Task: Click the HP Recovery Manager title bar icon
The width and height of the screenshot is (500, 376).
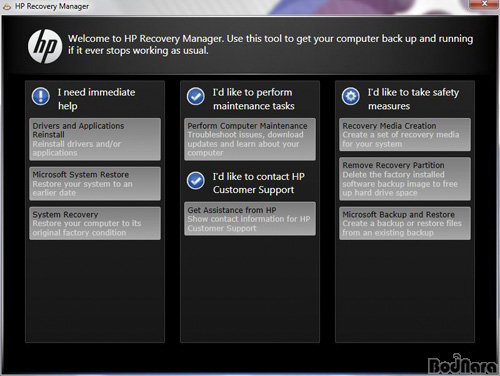Action: (7, 6)
